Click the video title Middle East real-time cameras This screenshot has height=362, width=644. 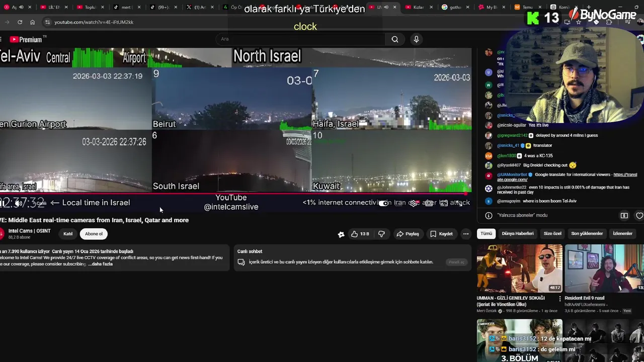coord(95,220)
